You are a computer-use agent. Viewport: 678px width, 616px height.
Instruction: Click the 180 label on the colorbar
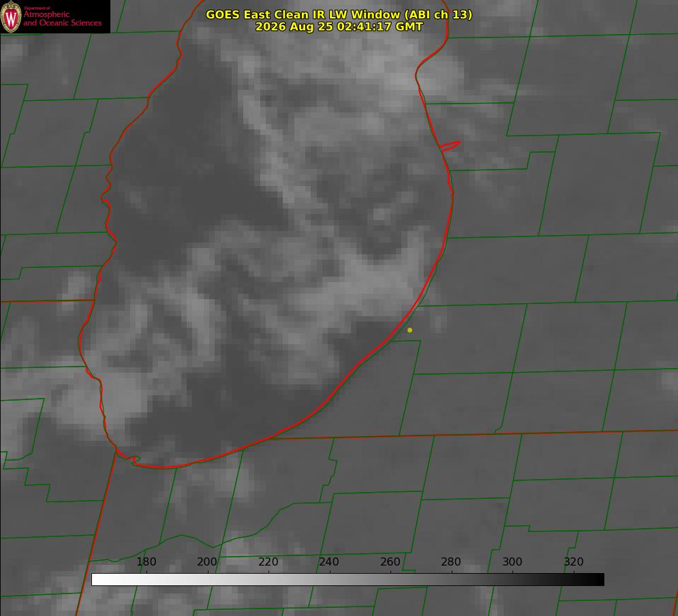point(147,561)
